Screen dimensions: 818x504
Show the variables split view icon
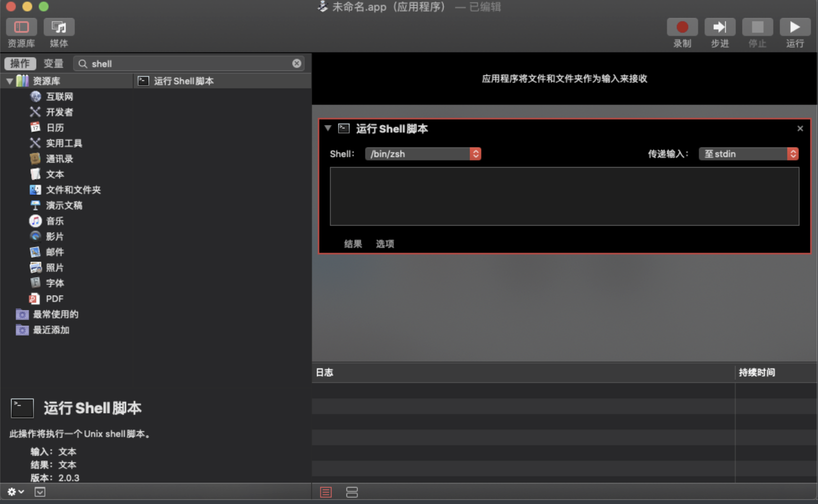[x=352, y=492]
